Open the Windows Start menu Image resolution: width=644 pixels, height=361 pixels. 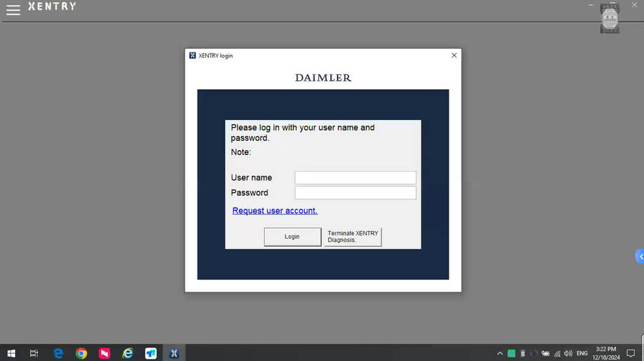pos(11,353)
